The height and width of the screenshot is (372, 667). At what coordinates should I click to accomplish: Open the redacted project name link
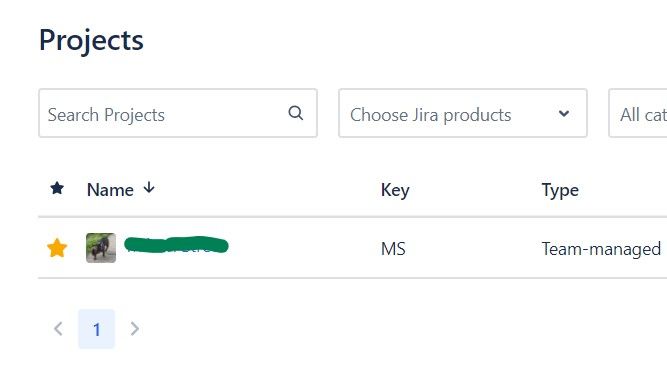176,245
